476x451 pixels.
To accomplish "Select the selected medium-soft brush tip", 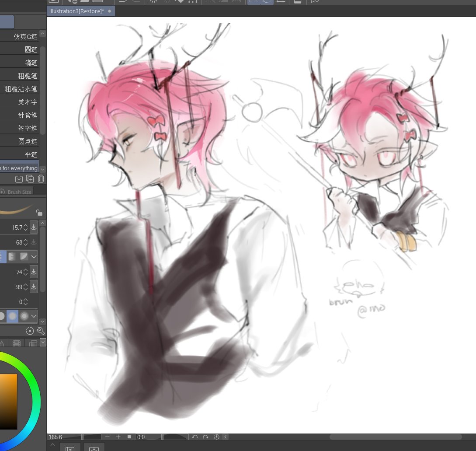I will pyautogui.click(x=12, y=316).
